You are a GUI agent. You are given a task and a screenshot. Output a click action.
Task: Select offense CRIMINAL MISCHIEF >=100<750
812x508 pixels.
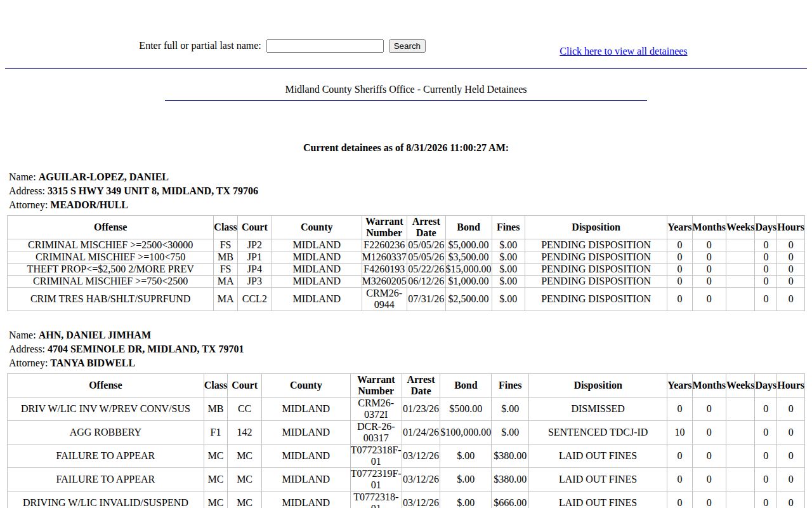tap(110, 257)
